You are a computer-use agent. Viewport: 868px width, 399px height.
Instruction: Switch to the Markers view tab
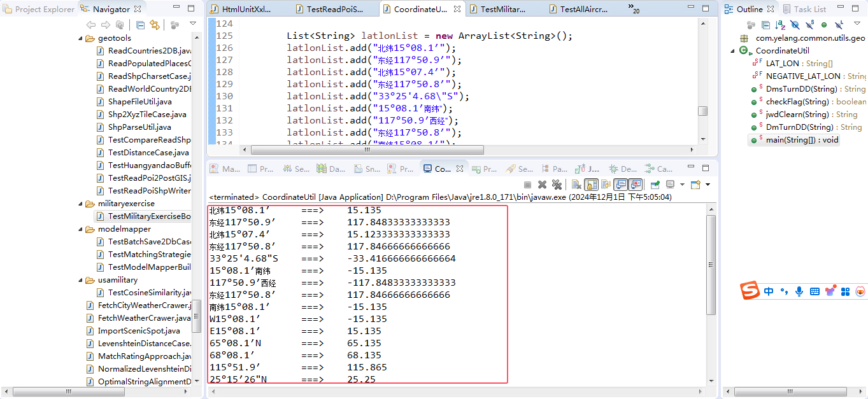tap(225, 169)
